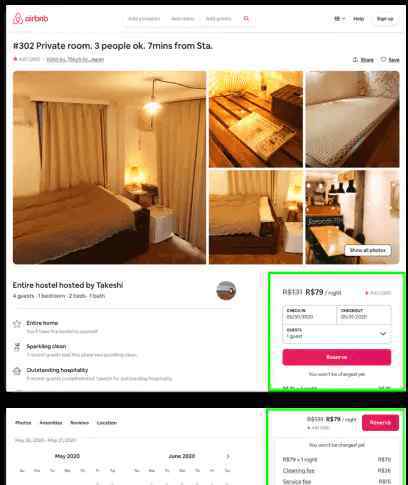Click the Entire home icon
The image size is (408, 485).
click(x=17, y=324)
